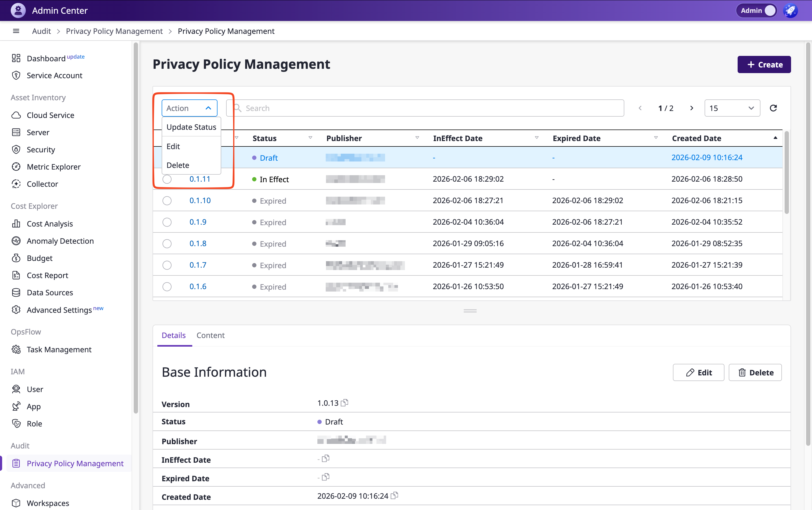Select radio button for version 0.1.9
This screenshot has height=510, width=812.
(167, 222)
